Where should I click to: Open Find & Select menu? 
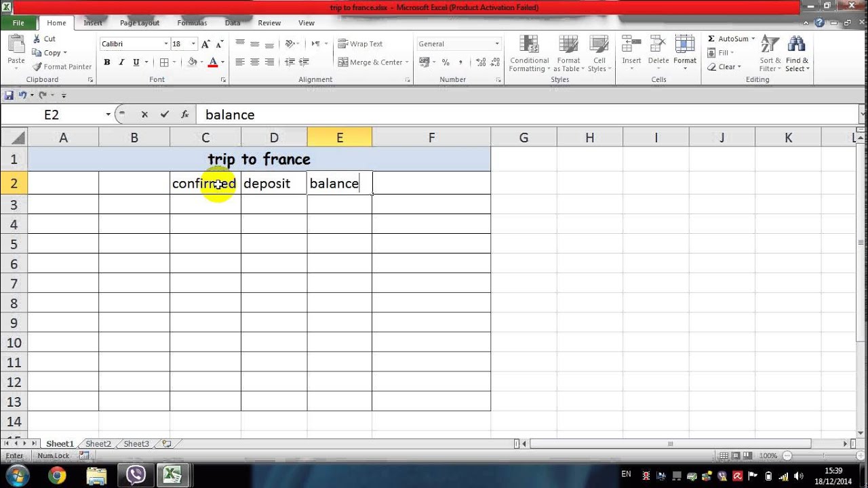point(797,54)
